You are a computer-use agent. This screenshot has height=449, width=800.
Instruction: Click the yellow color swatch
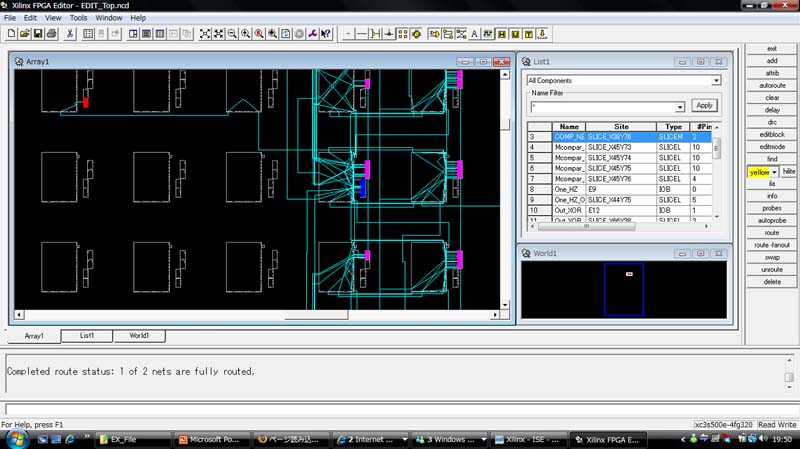tap(759, 172)
